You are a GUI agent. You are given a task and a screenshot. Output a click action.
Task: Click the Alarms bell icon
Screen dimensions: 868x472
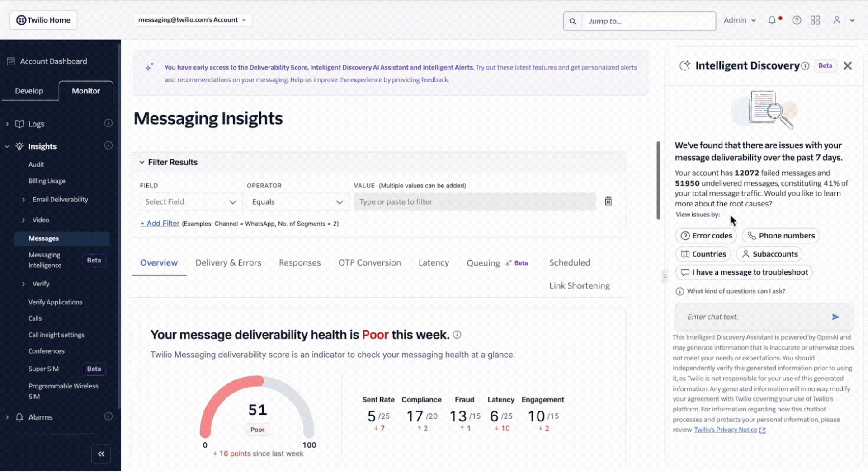(19, 417)
